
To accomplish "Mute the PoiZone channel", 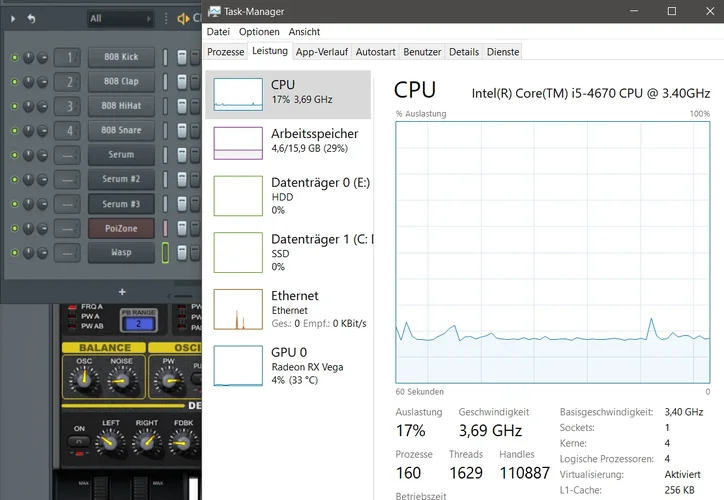I will point(14,229).
